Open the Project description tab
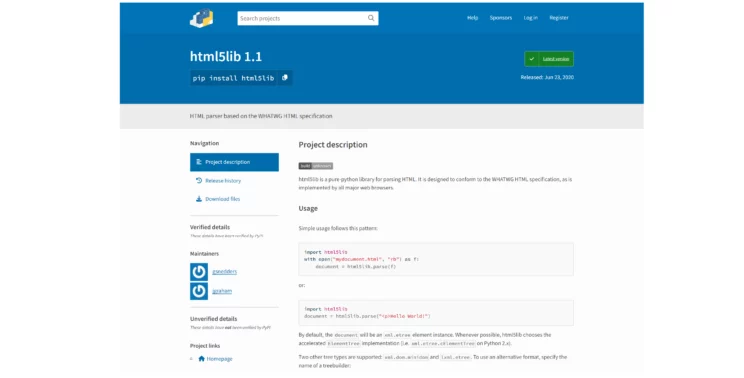This screenshot has width=744, height=378. [234, 162]
